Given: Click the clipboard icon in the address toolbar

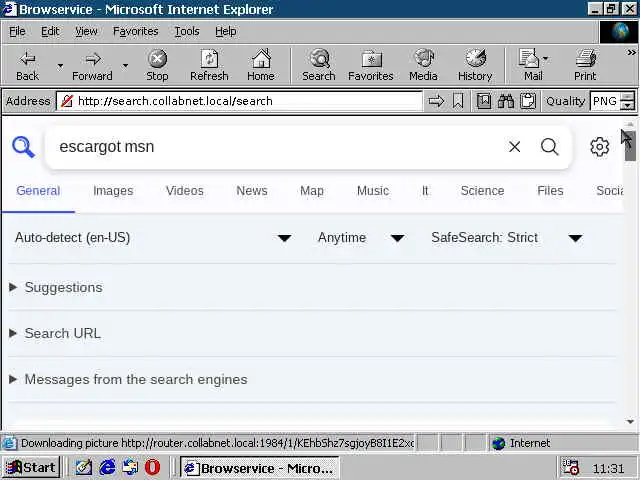Looking at the screenshot, I should pyautogui.click(x=528, y=101).
